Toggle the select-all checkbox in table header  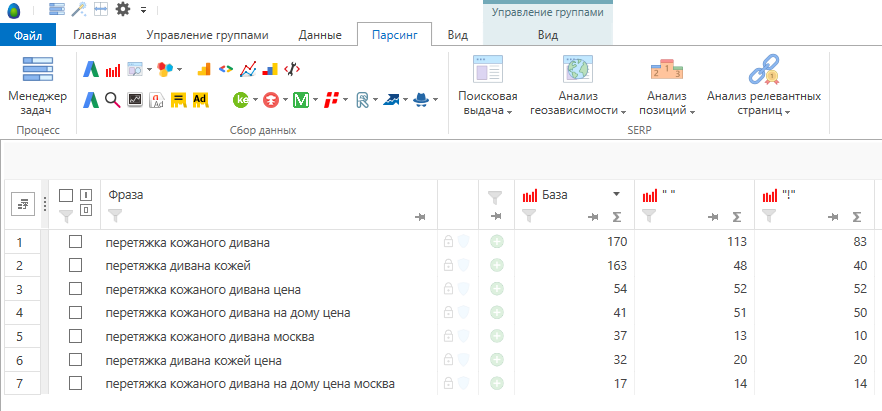coord(66,195)
